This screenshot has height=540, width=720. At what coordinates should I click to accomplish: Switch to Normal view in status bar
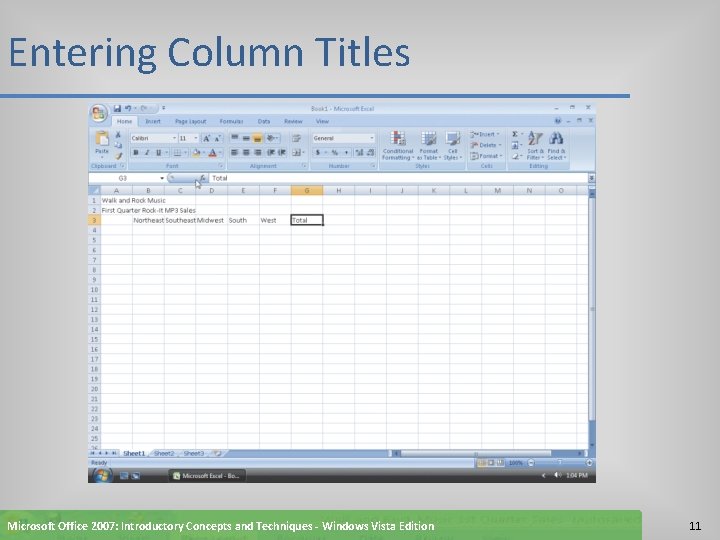[x=481, y=463]
